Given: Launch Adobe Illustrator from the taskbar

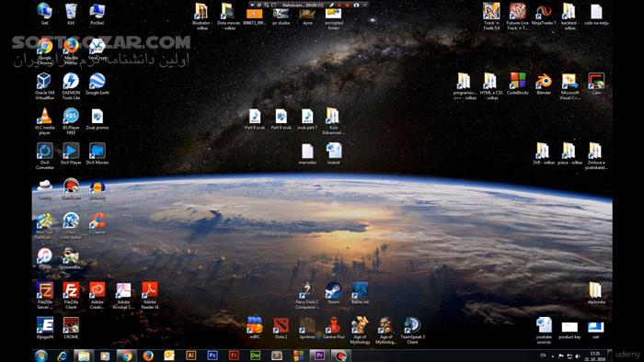Looking at the screenshot, I should tap(190, 356).
